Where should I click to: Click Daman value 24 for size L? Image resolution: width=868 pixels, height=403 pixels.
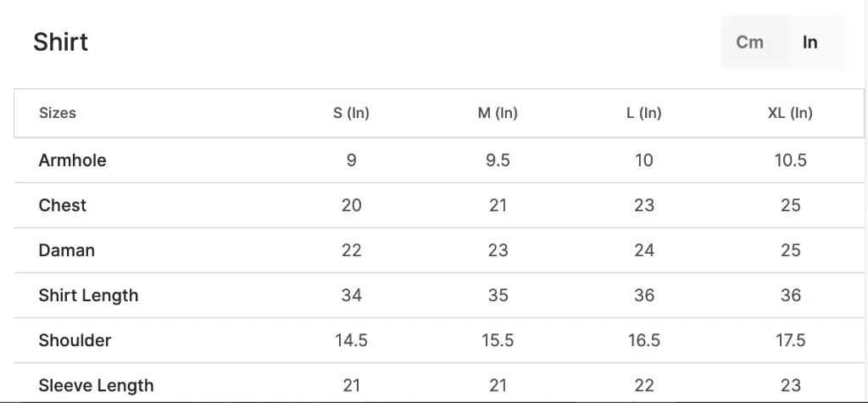pyautogui.click(x=644, y=250)
